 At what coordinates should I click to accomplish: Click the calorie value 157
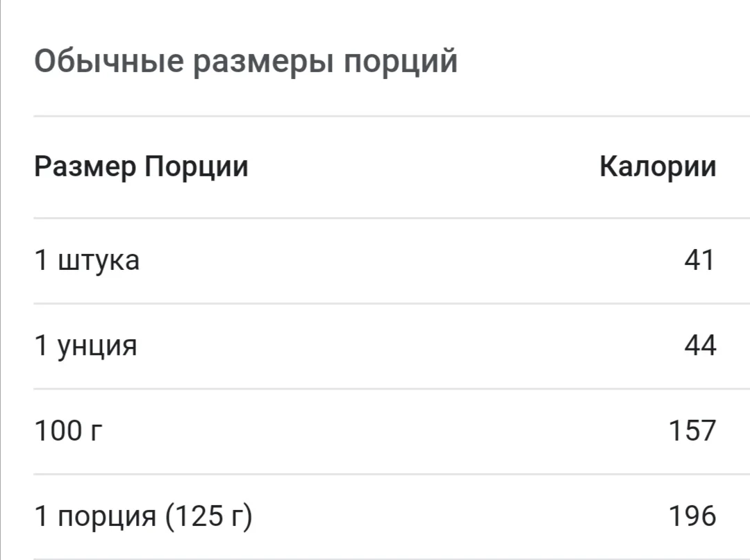point(692,431)
